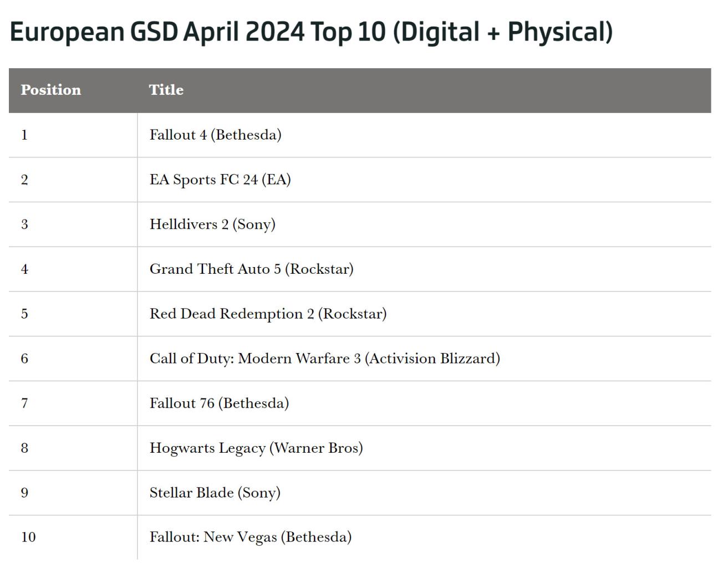Click position number 9 cell

point(24,493)
